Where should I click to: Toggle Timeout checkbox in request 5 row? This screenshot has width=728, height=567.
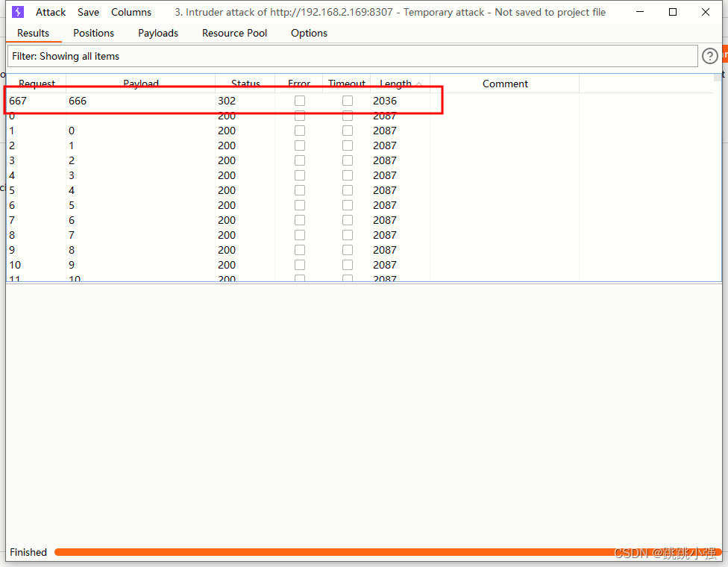348,190
